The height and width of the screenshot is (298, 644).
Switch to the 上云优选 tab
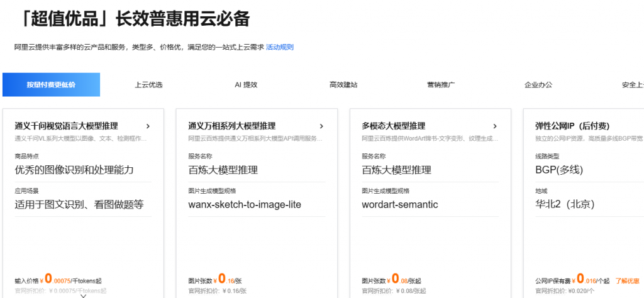148,85
